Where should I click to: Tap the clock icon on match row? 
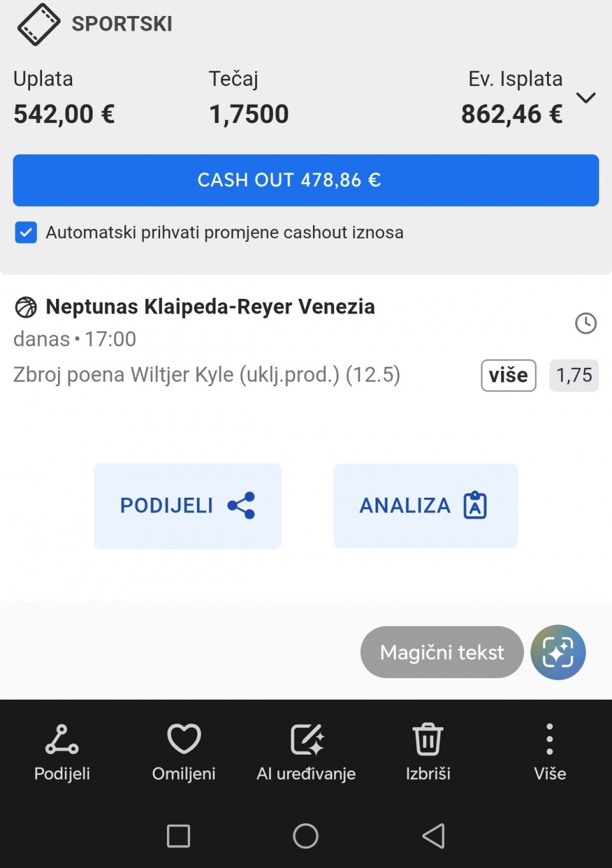[586, 323]
